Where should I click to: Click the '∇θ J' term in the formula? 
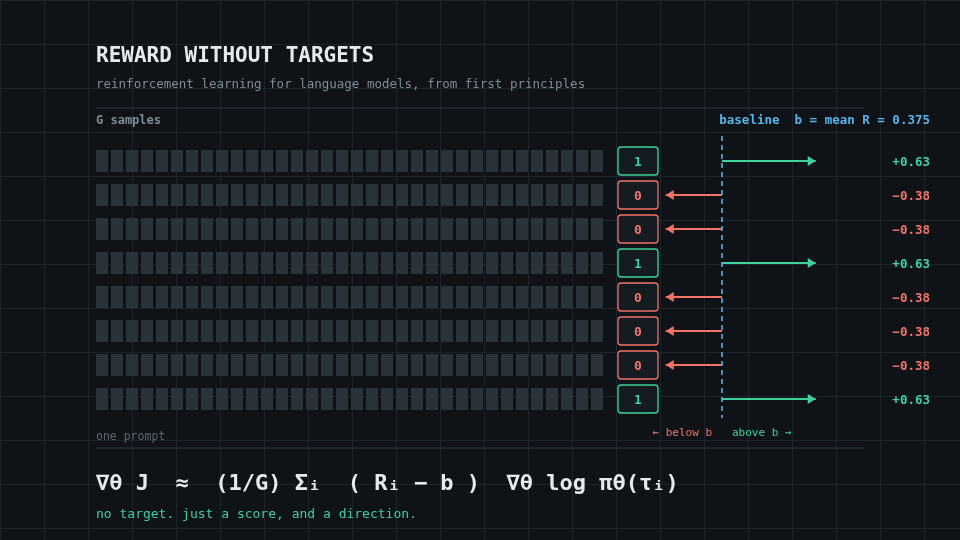[122, 483]
